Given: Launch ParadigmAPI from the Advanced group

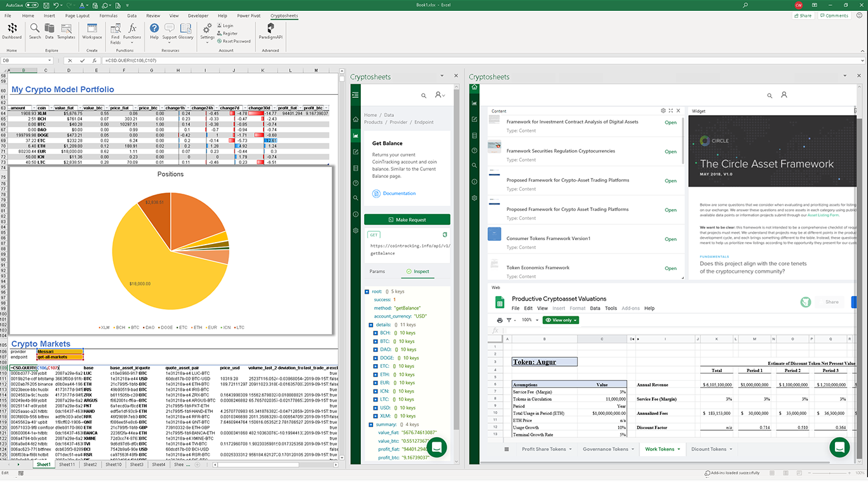Looking at the screenshot, I should (271, 31).
